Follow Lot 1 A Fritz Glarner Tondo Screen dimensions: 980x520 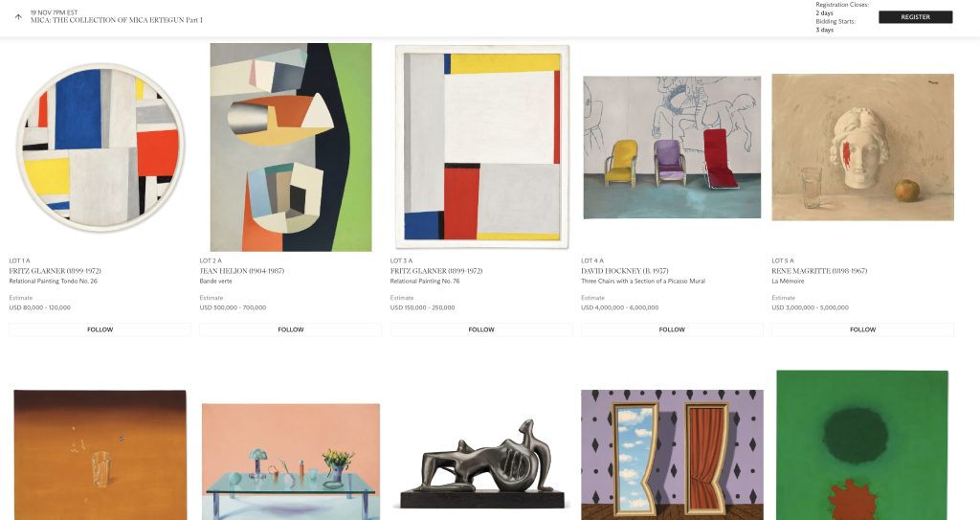[x=100, y=329]
